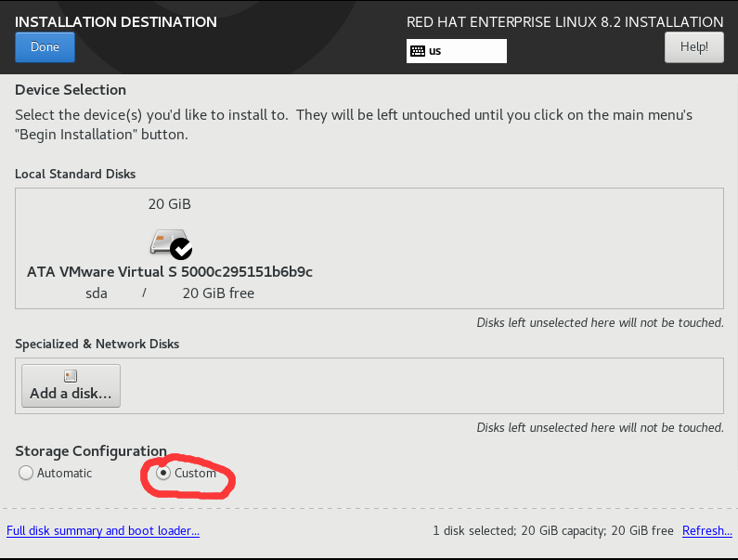Viewport: 738px width, 560px height.
Task: Click the 20 GiB size label above disk
Action: [170, 204]
